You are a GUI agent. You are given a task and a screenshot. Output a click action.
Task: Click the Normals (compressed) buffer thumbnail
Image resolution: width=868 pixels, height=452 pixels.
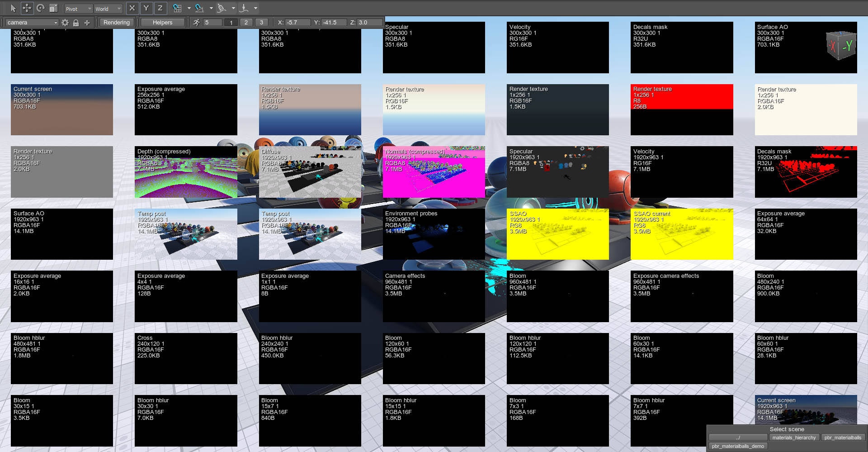tap(434, 172)
